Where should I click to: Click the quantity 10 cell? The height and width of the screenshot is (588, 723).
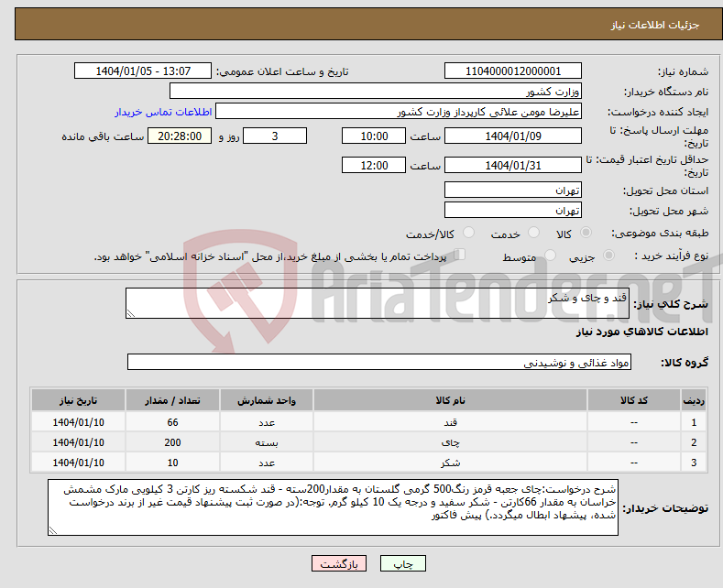172,463
